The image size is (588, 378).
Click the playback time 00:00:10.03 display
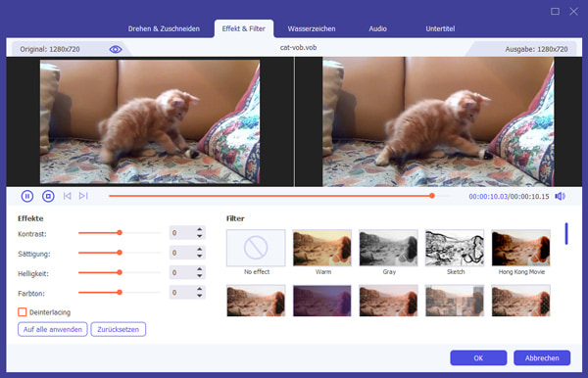pos(488,196)
